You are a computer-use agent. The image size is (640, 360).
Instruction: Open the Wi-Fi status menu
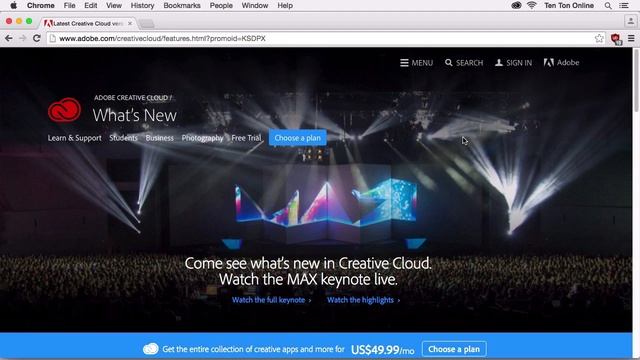531,5
